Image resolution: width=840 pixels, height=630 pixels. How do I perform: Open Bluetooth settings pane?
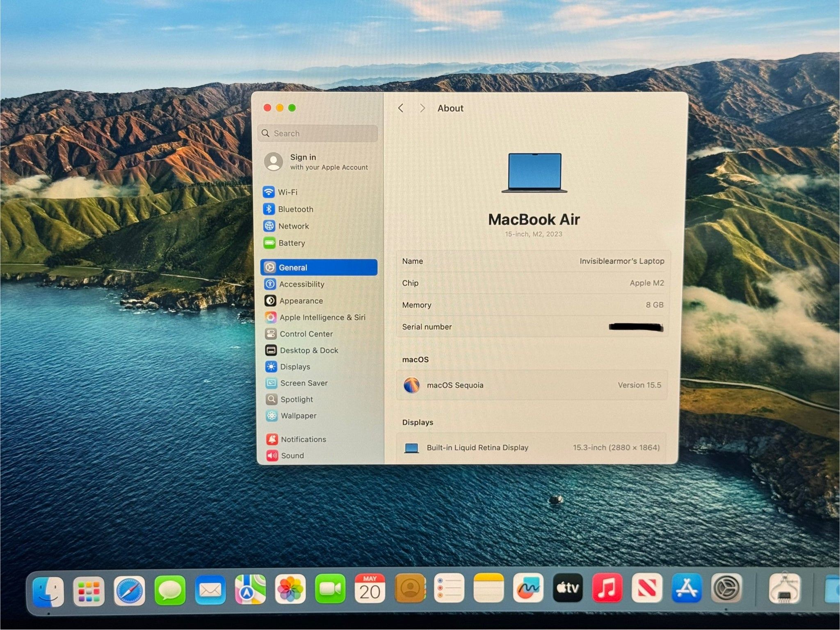295,209
